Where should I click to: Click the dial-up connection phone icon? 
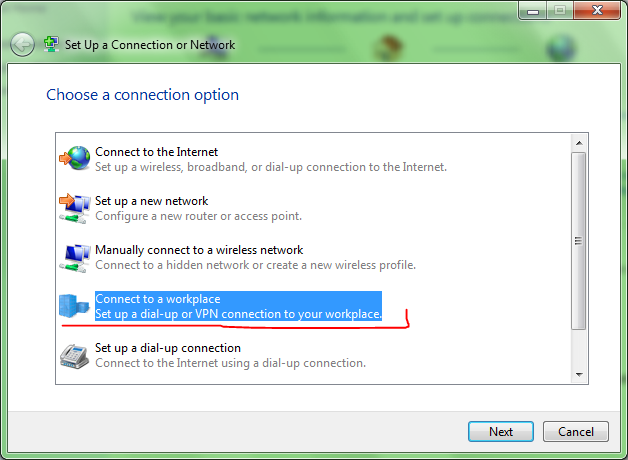(x=75, y=355)
